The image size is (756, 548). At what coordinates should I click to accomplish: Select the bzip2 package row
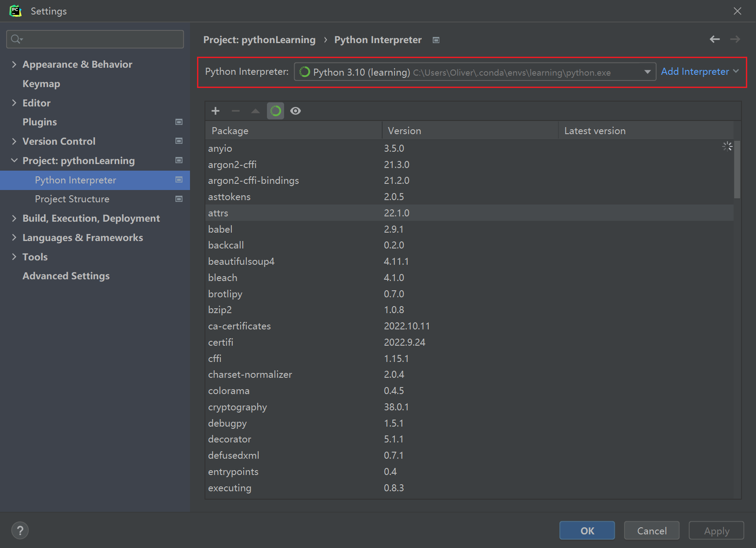coord(469,310)
